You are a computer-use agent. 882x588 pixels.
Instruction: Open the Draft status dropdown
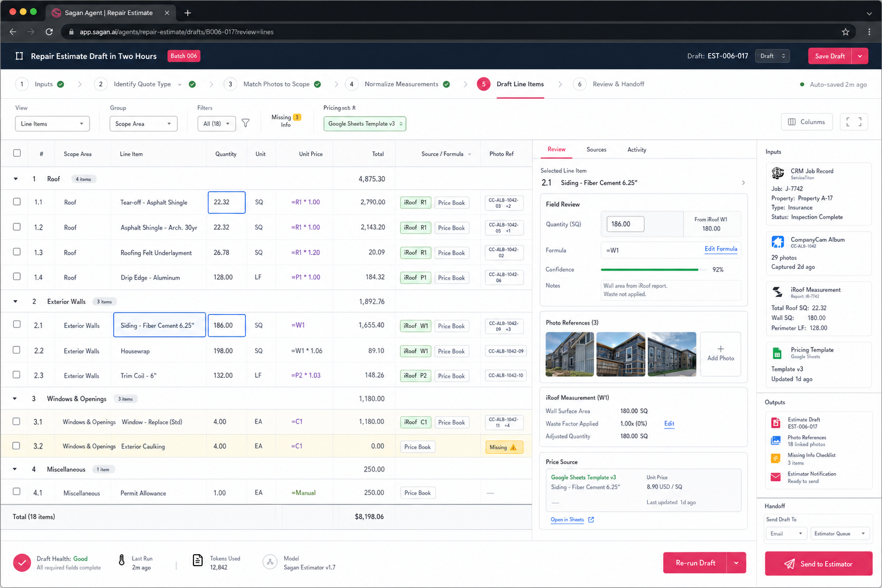[772, 56]
